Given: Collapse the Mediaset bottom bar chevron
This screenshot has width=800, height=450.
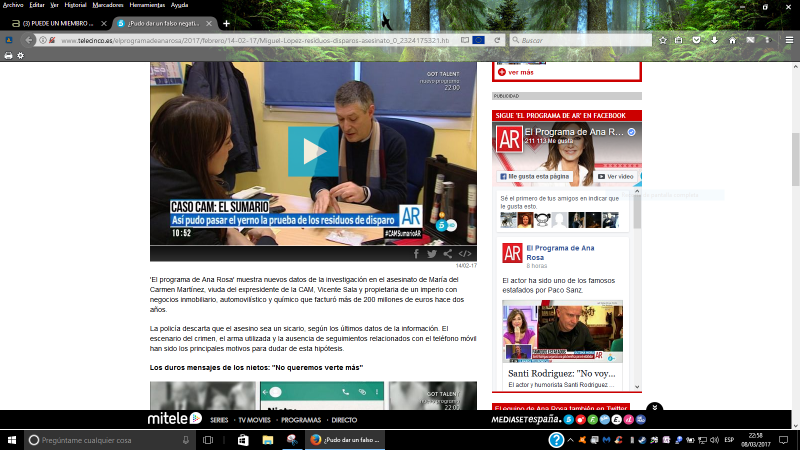Looking at the screenshot, I should 653,407.
